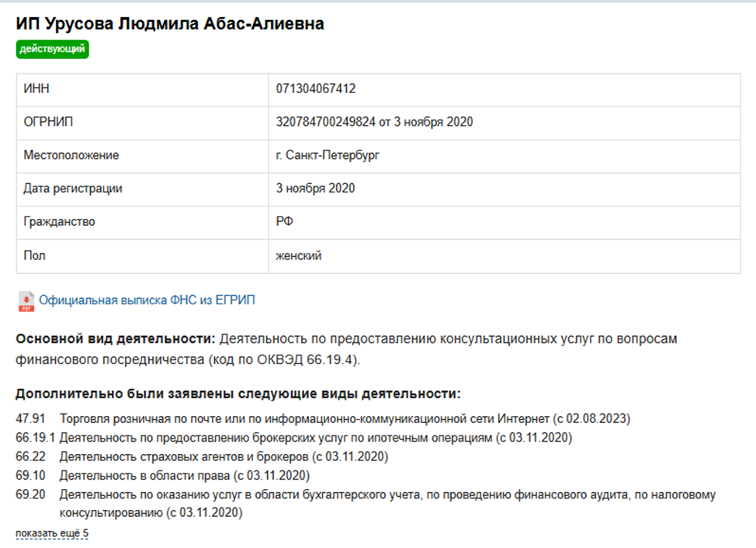This screenshot has height=548, width=756.
Task: Select the Основной вид деятельности heading
Action: coord(101,339)
